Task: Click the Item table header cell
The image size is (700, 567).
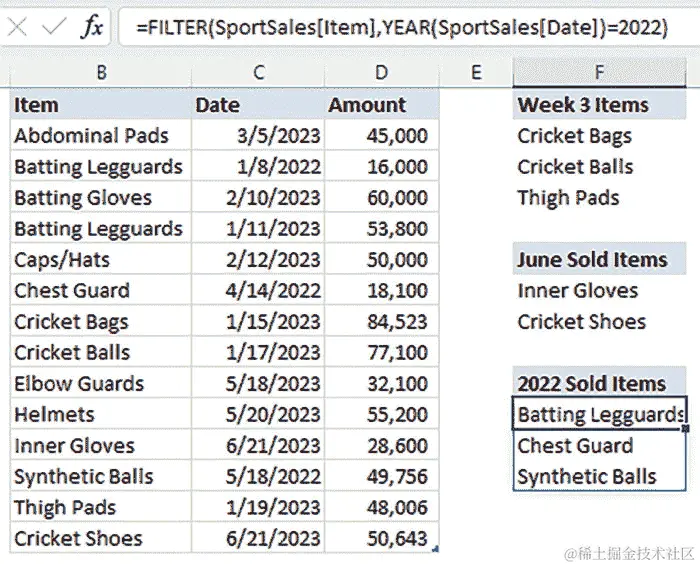Action: pyautogui.click(x=101, y=105)
